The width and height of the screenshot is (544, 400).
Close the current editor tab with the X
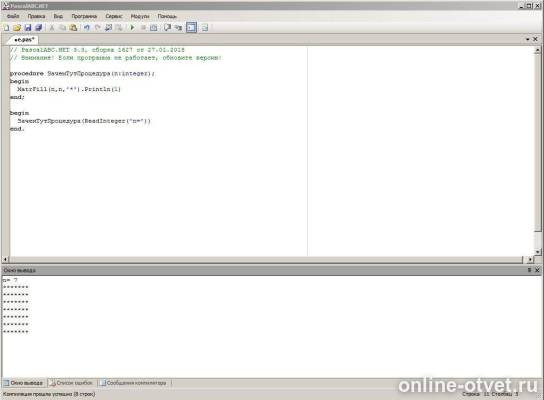535,39
